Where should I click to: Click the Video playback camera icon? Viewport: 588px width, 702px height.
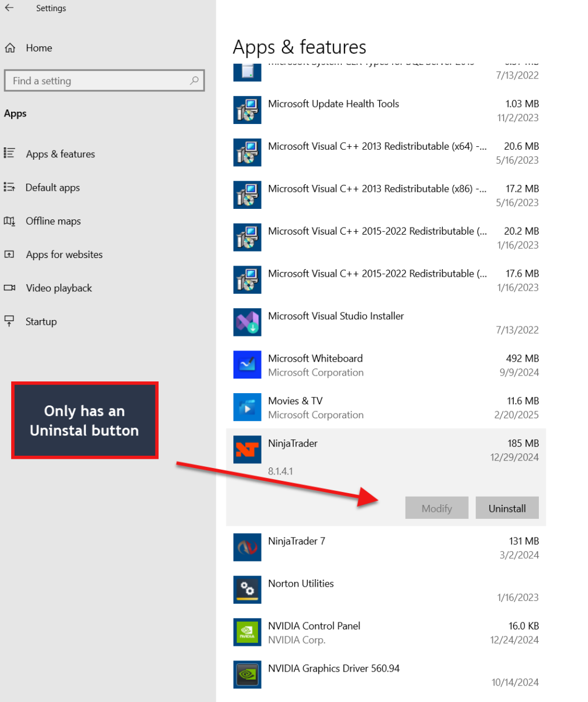[x=9, y=287]
